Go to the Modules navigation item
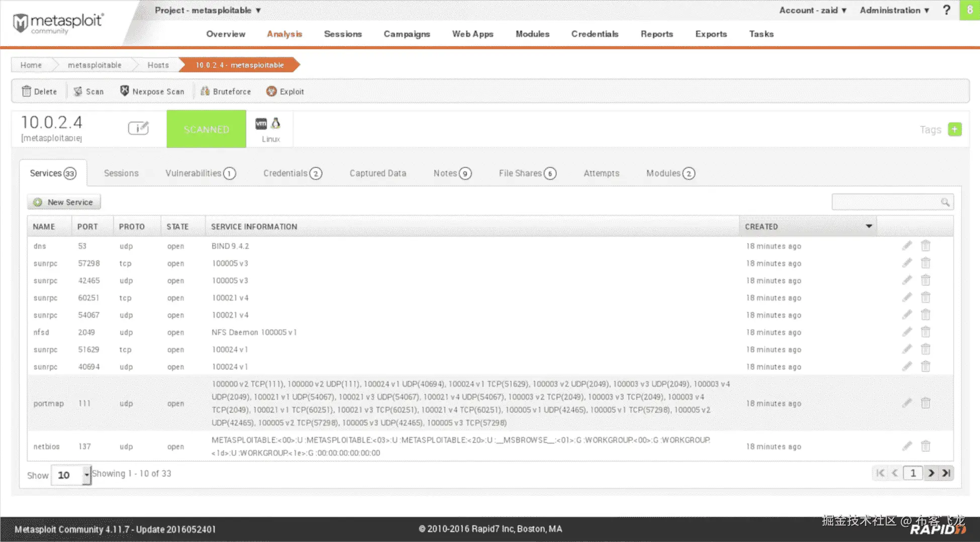Image resolution: width=980 pixels, height=542 pixels. point(532,34)
